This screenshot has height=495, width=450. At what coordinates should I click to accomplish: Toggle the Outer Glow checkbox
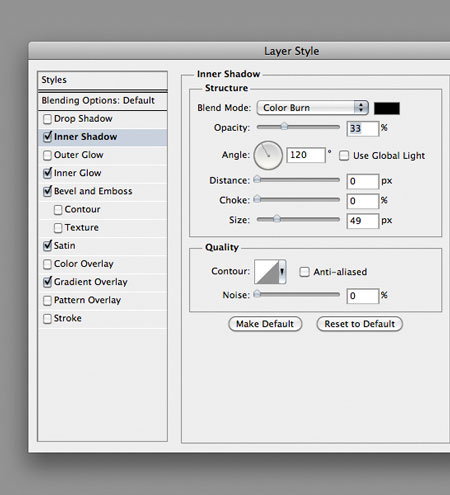pyautogui.click(x=48, y=155)
